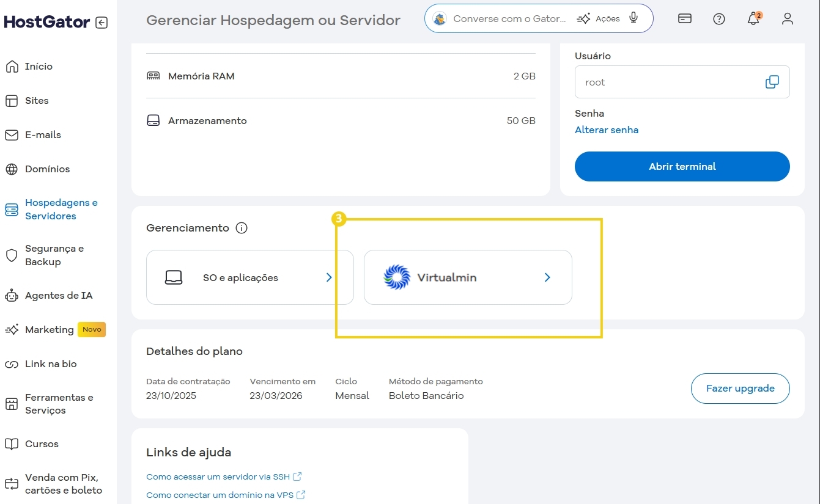Click the info icon next to Gerenciamento

(242, 227)
